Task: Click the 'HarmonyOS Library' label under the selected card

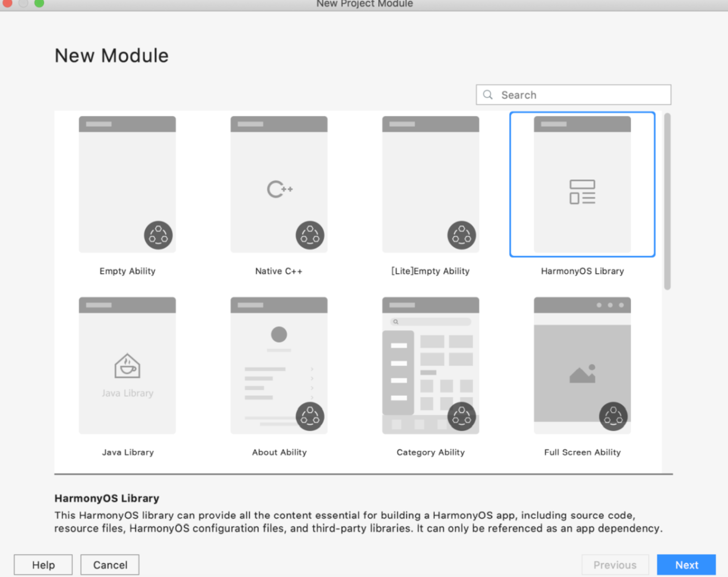Action: 582,271
